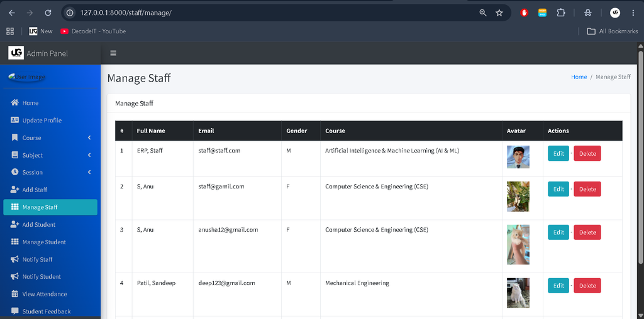This screenshot has height=319, width=644.
Task: Open the UG profile avatar in the browser toolbar
Action: pyautogui.click(x=615, y=13)
